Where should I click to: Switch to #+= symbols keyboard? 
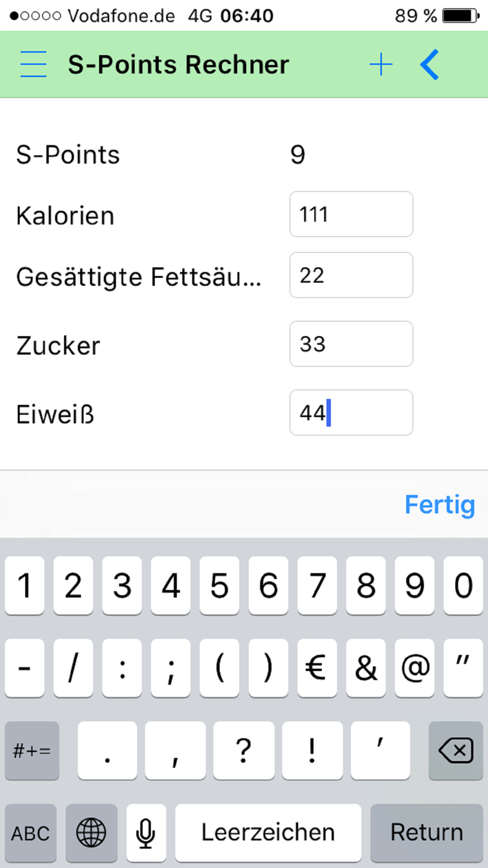click(32, 750)
